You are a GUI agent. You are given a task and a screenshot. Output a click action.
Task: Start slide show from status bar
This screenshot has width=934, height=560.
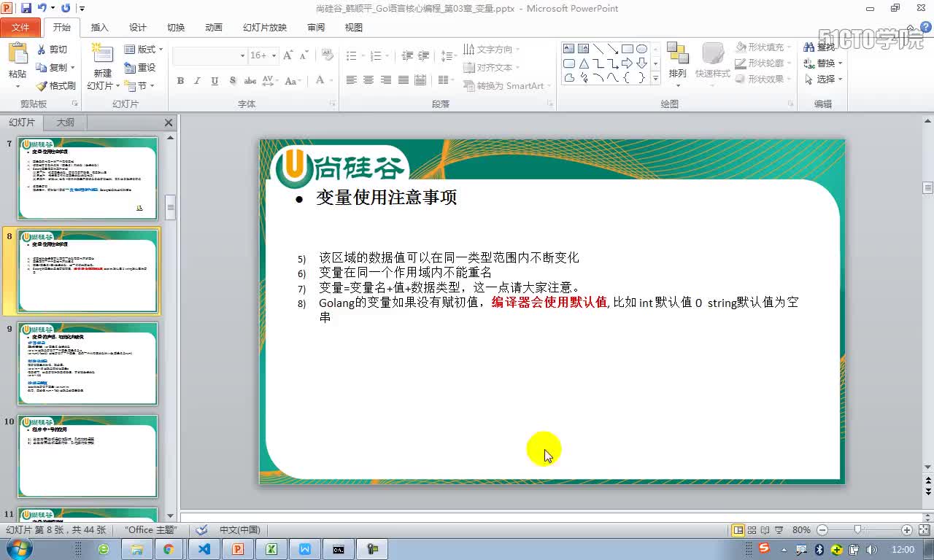click(x=779, y=530)
